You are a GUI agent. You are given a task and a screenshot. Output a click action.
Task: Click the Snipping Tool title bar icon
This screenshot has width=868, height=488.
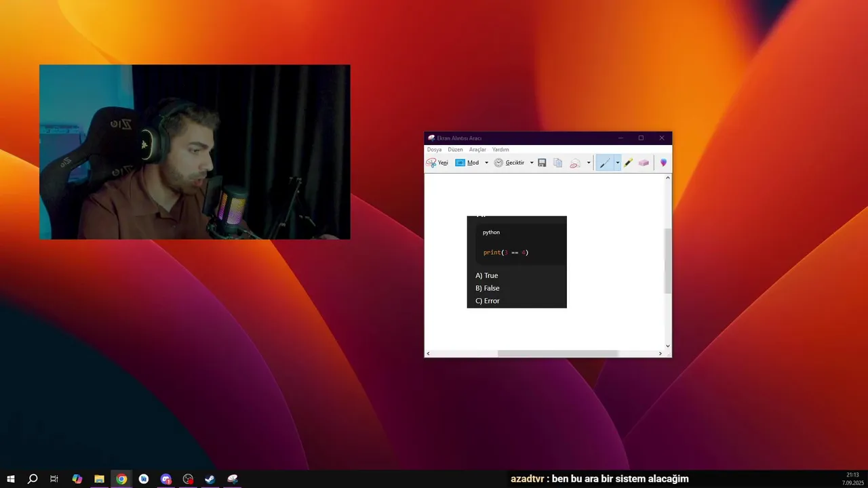coord(431,138)
